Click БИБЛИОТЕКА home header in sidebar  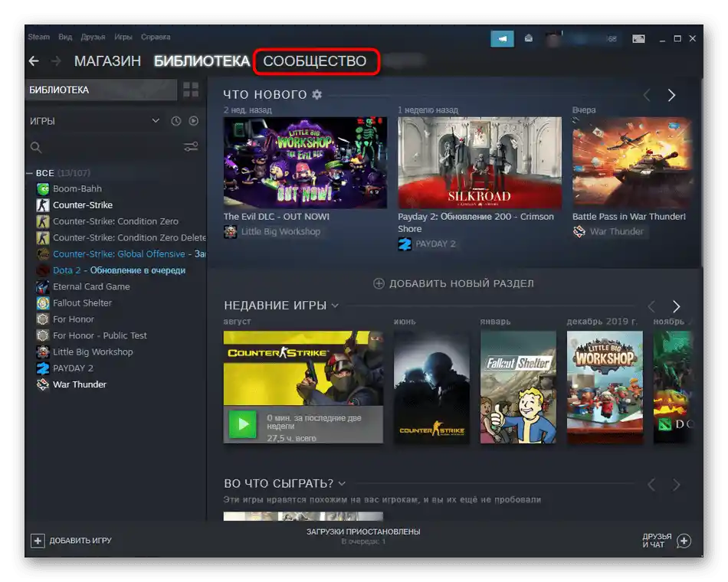101,90
